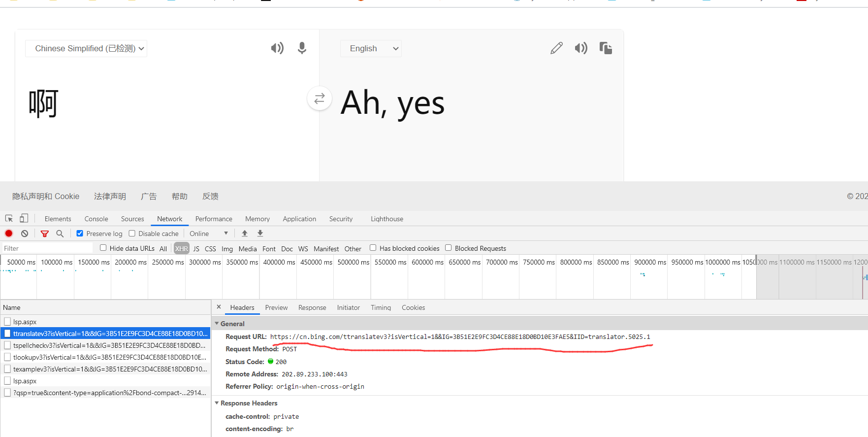Open the Sources panel tab

tap(132, 219)
